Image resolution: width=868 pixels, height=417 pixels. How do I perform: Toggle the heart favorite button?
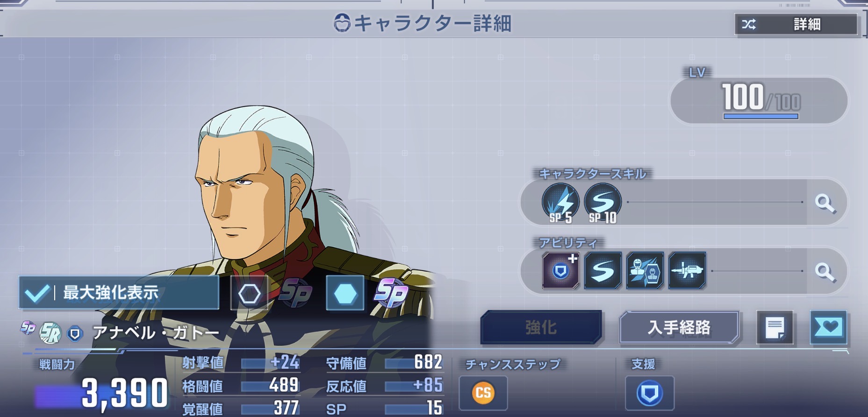pos(828,327)
